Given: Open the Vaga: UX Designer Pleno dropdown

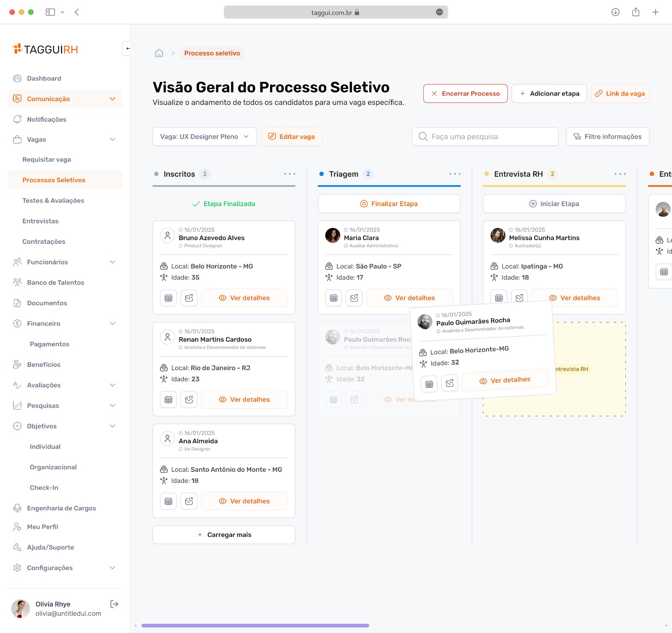Looking at the screenshot, I should pos(205,136).
